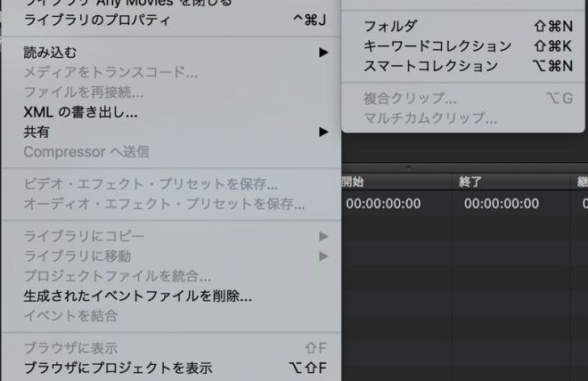The height and width of the screenshot is (381, 588).
Task: Open ライブラリのプロパティ menu item
Action: pyautogui.click(x=96, y=20)
